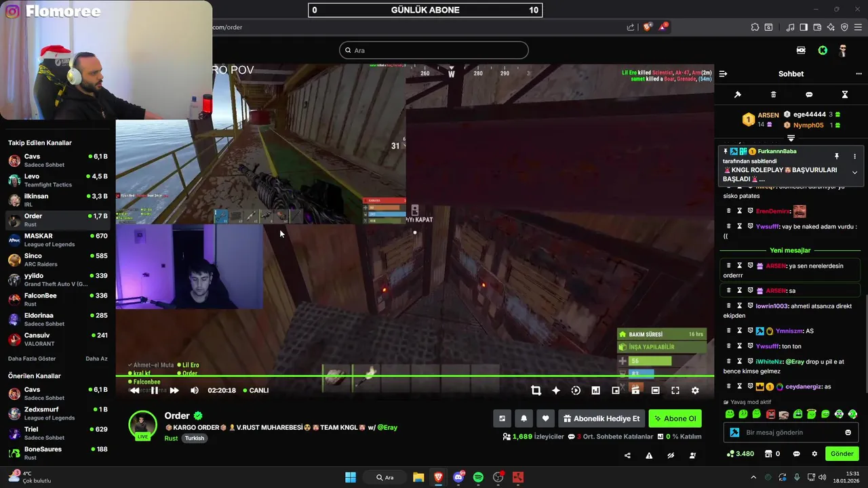This screenshot has height=488, width=868.
Task: Open FalconBee channel in the sidebar
Action: 58,300
